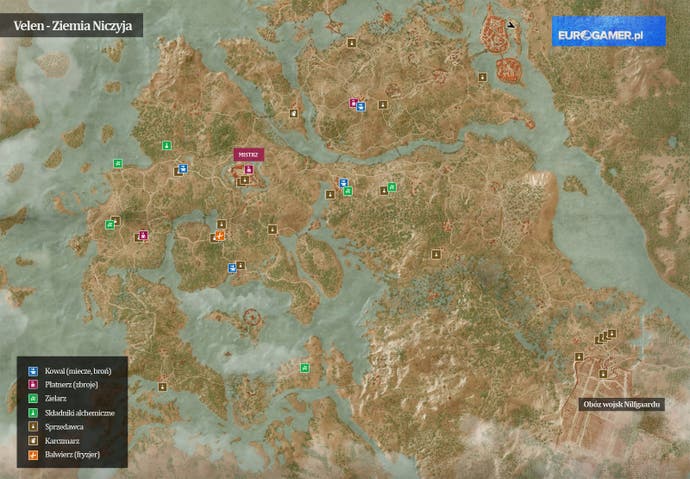Select the merchant icon right of the northern blacksmith
Viewport: 690px width, 479px height.
383,105
